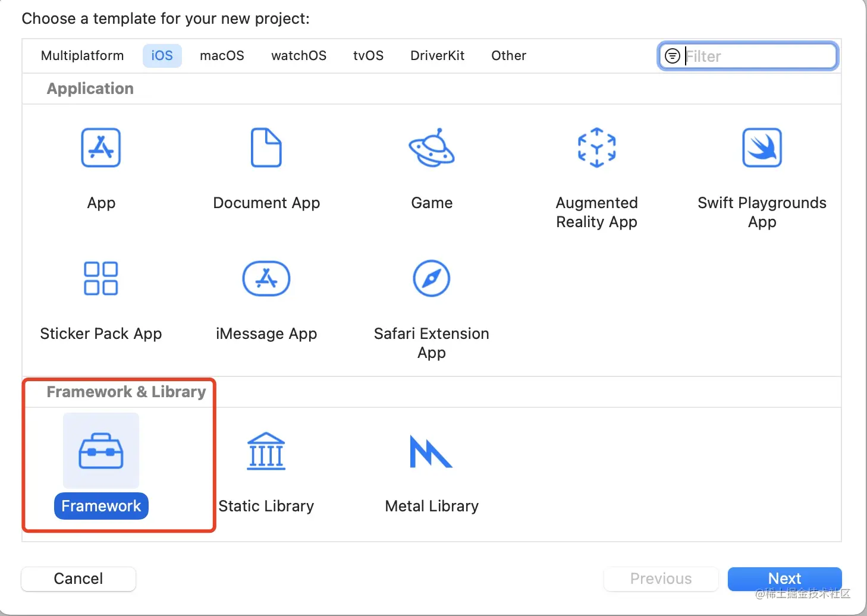Select the Sticker Pack App grid icon
867x616 pixels.
click(x=101, y=278)
